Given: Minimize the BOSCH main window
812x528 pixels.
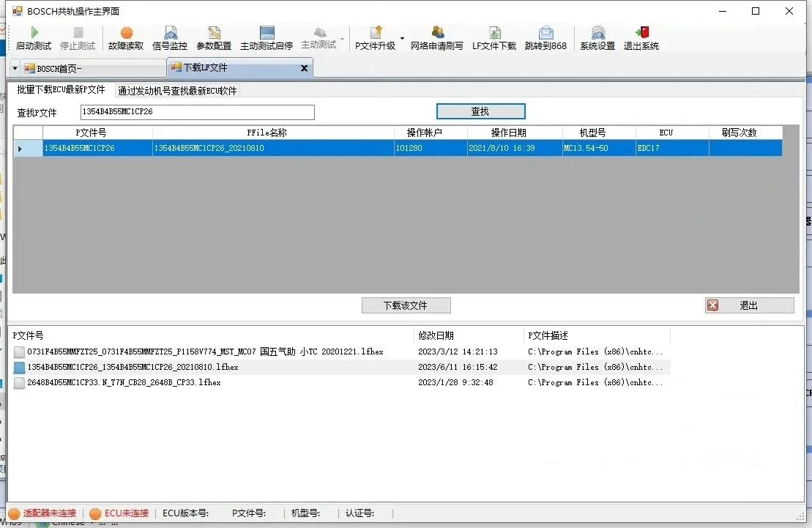Looking at the screenshot, I should [723, 11].
